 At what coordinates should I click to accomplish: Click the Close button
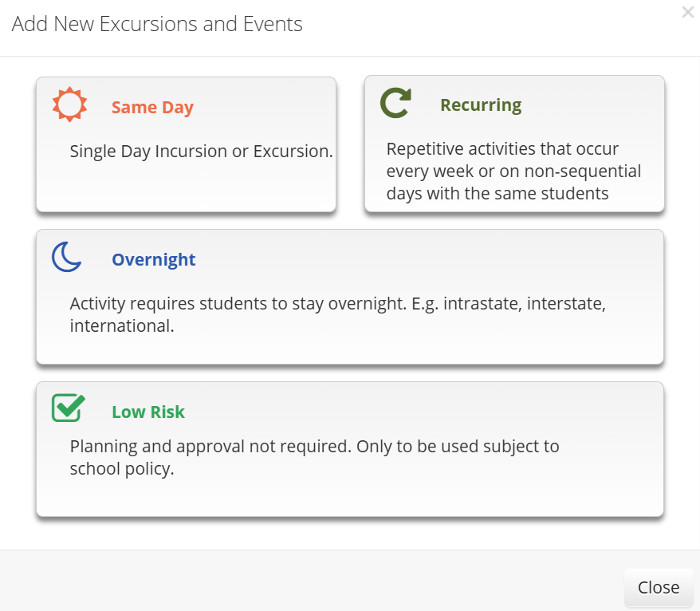[659, 588]
